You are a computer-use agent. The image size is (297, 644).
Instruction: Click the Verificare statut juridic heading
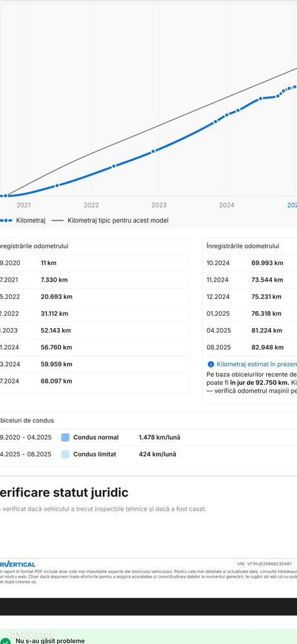64,493
